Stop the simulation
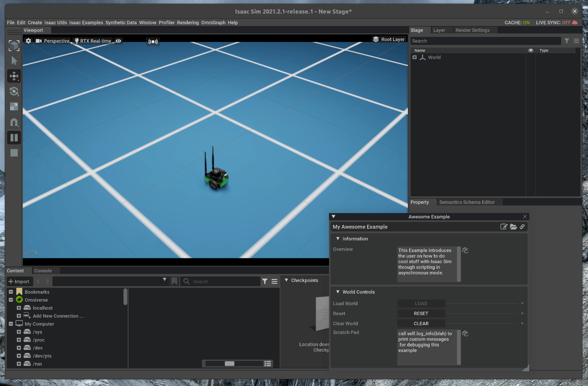The image size is (588, 386). point(14,153)
